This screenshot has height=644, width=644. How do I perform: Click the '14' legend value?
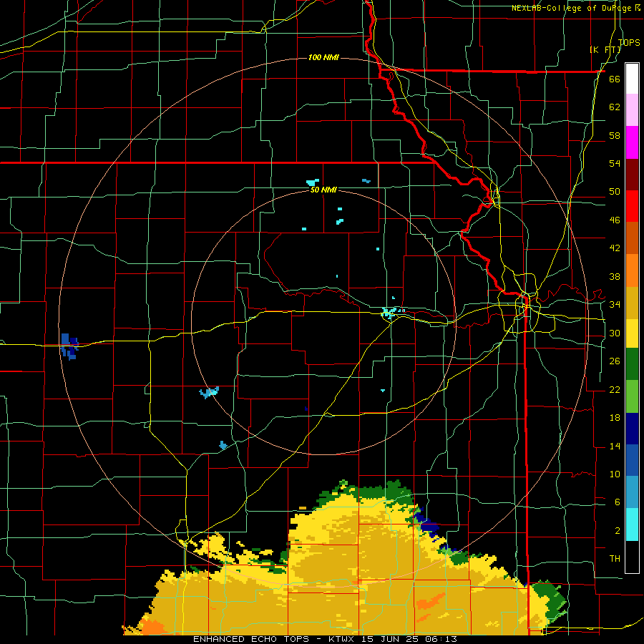[x=615, y=446]
